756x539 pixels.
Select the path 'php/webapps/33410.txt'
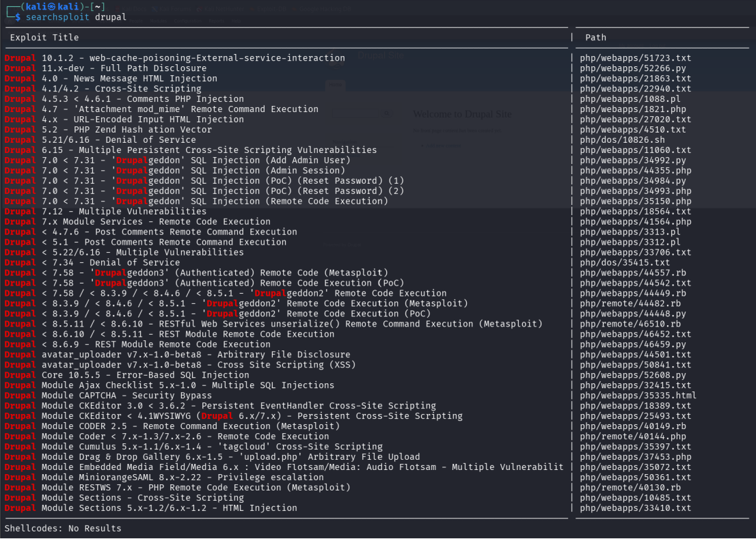[636, 508]
